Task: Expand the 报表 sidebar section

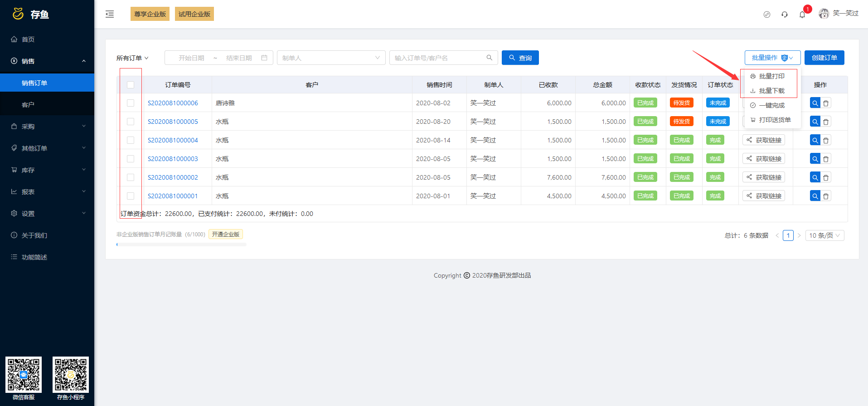Action: (x=47, y=192)
